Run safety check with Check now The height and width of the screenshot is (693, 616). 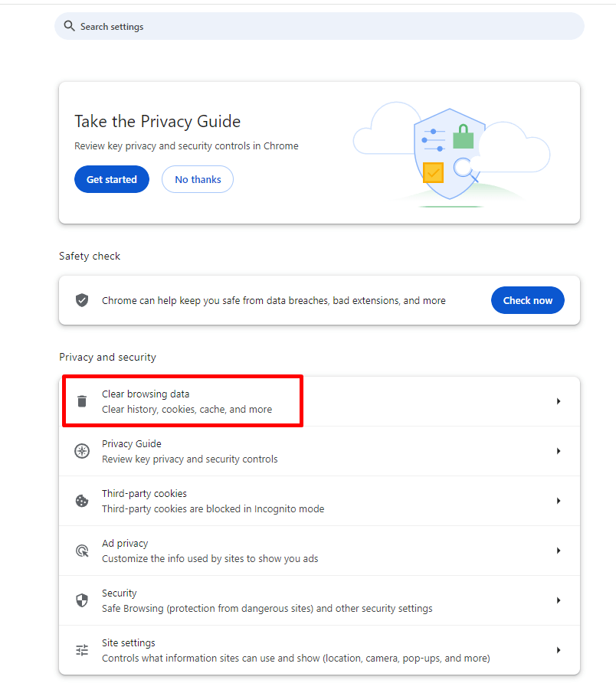[527, 300]
